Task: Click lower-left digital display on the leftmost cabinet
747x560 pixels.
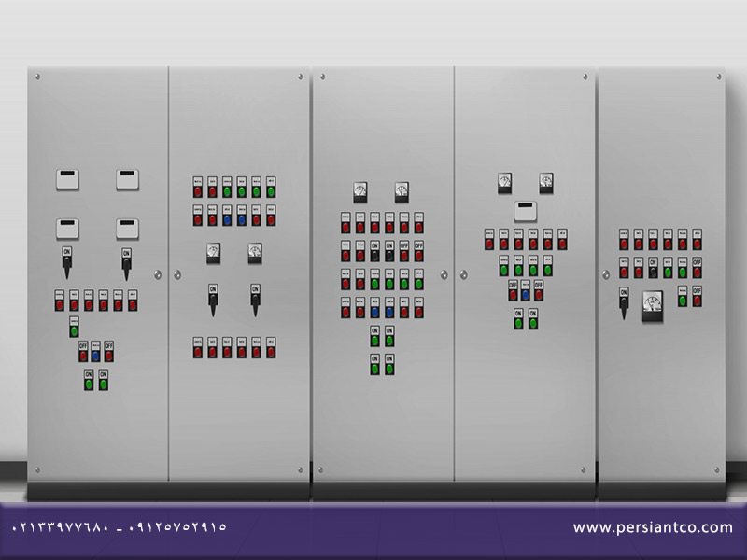Action: point(67,229)
